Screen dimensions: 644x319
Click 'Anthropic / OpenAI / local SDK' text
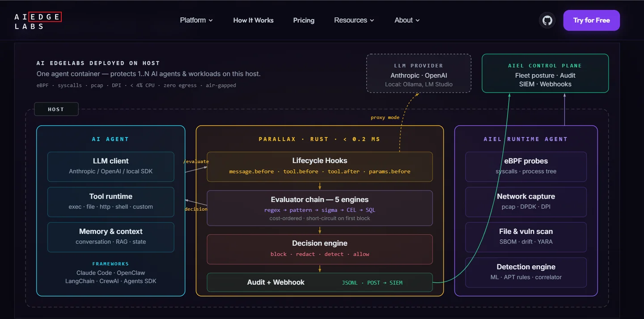pos(111,171)
